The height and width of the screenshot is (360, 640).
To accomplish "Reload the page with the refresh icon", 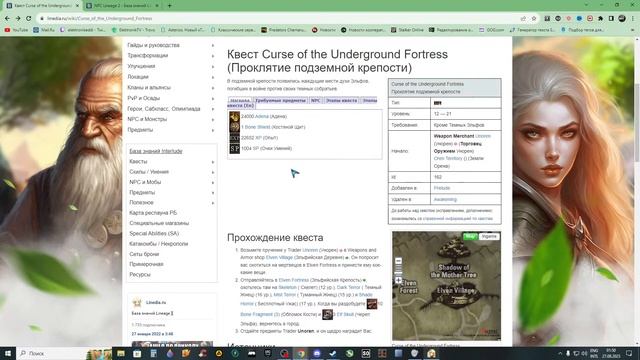I will [x=29, y=18].
